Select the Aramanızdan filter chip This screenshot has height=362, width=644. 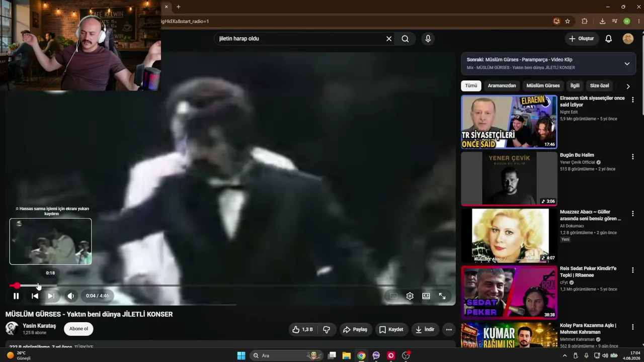pos(502,86)
